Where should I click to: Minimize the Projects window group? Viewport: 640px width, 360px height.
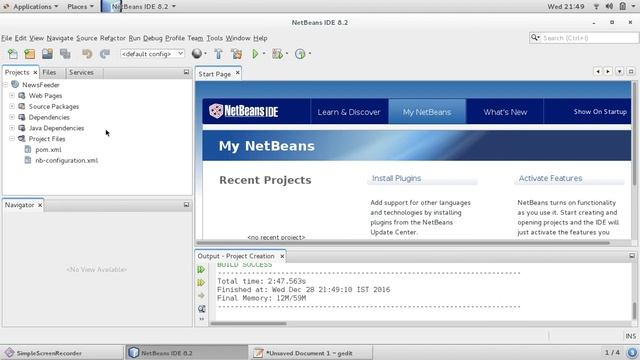[x=186, y=72]
